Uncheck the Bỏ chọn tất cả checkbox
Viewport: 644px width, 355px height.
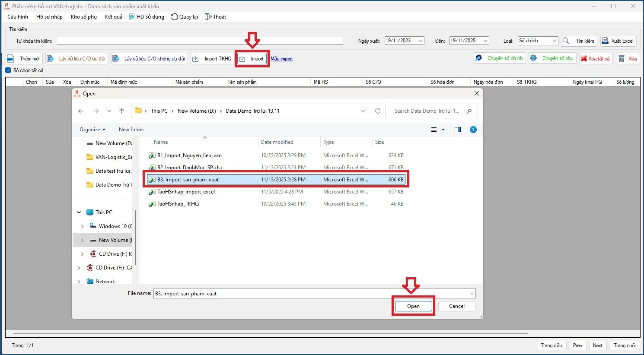click(8, 70)
